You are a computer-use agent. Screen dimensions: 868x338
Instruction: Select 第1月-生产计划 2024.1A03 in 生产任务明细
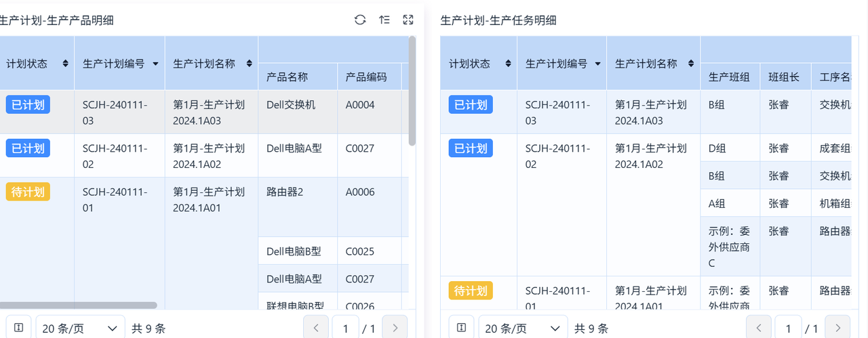[x=654, y=112]
